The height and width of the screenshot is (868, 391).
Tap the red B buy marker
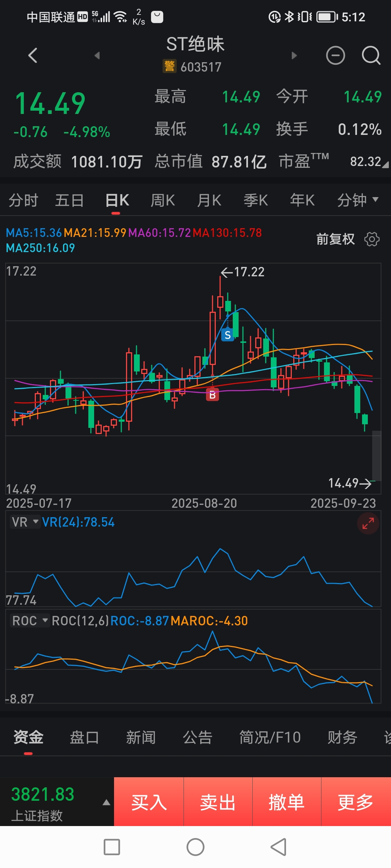click(213, 395)
